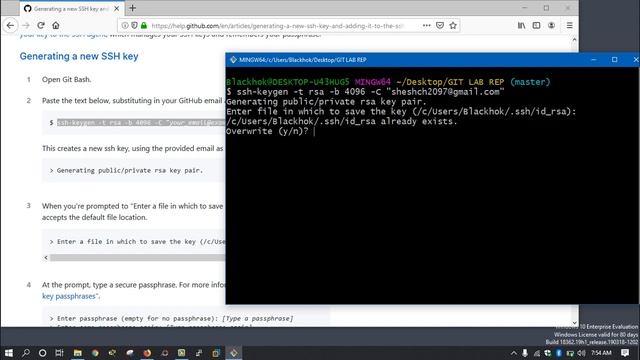Open page actions three-dot menu
This screenshot has height=360, width=640.
point(427,25)
